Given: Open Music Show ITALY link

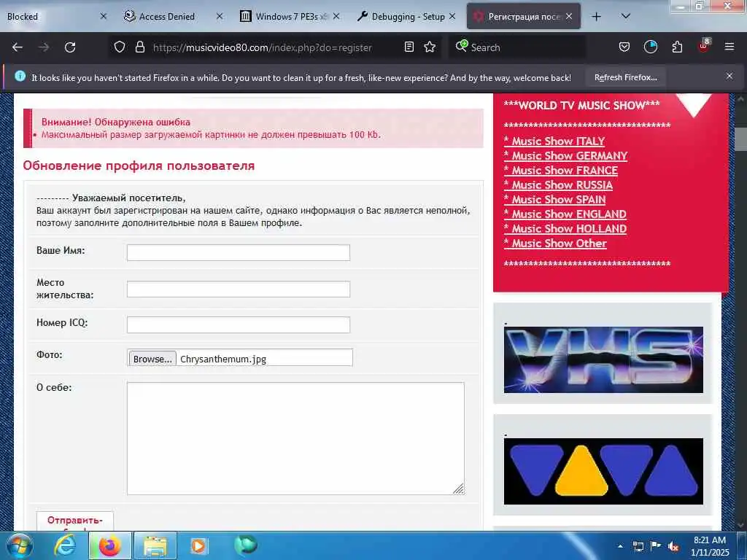Looking at the screenshot, I should click(554, 141).
